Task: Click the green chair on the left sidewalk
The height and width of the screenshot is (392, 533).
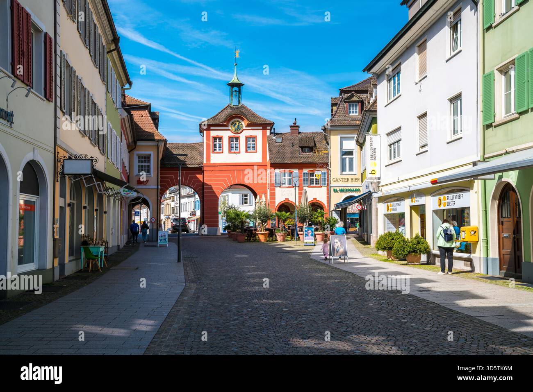Action: 91,258
